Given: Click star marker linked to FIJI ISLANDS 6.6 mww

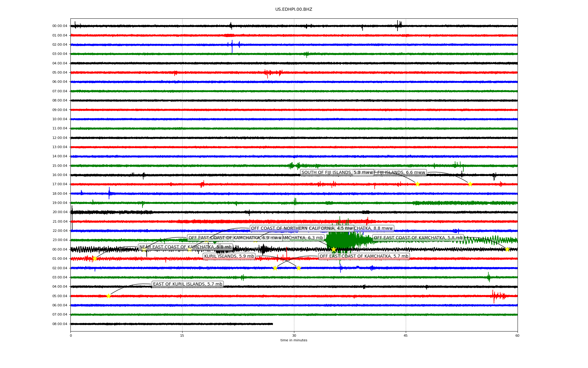Looking at the screenshot, I should click(x=470, y=184).
